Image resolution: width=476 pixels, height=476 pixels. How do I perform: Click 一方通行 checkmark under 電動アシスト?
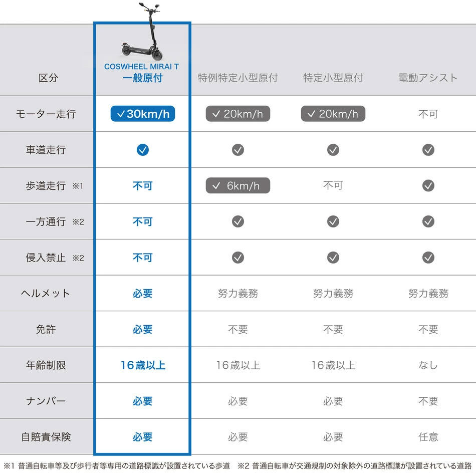point(428,221)
